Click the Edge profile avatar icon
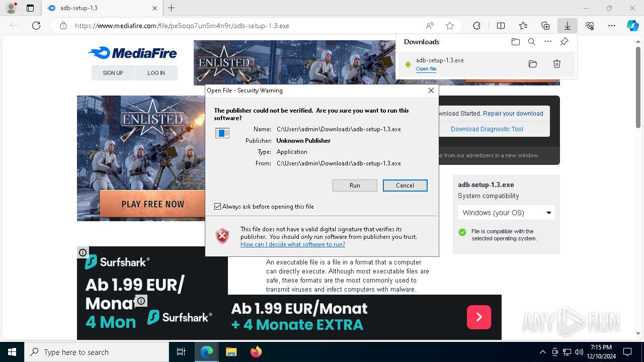The width and height of the screenshot is (644, 362). [x=11, y=8]
